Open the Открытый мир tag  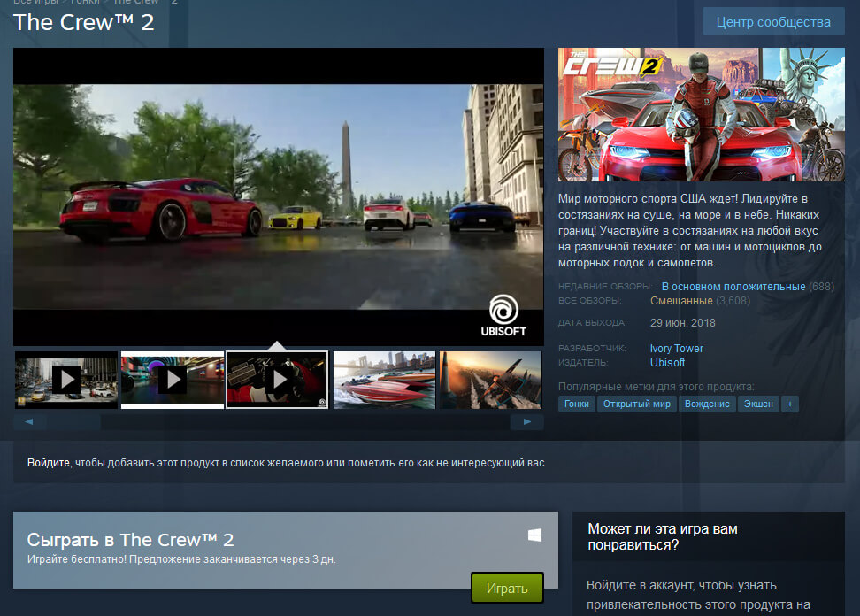[x=637, y=404]
